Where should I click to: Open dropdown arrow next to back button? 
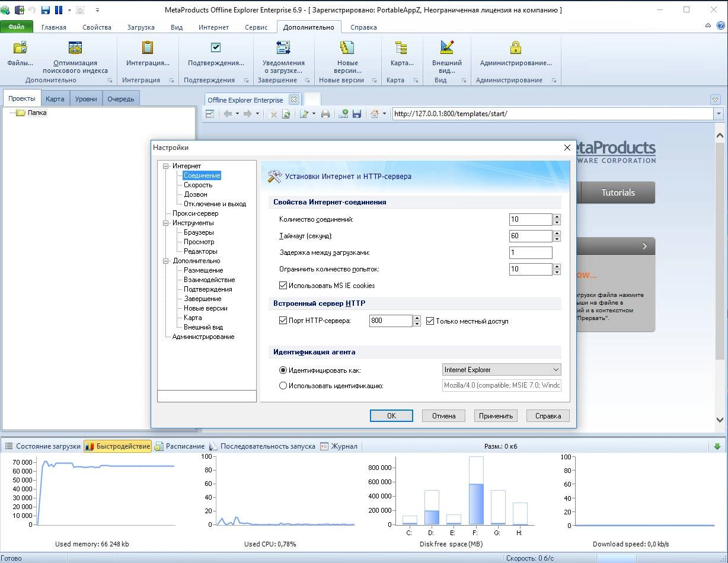click(237, 114)
